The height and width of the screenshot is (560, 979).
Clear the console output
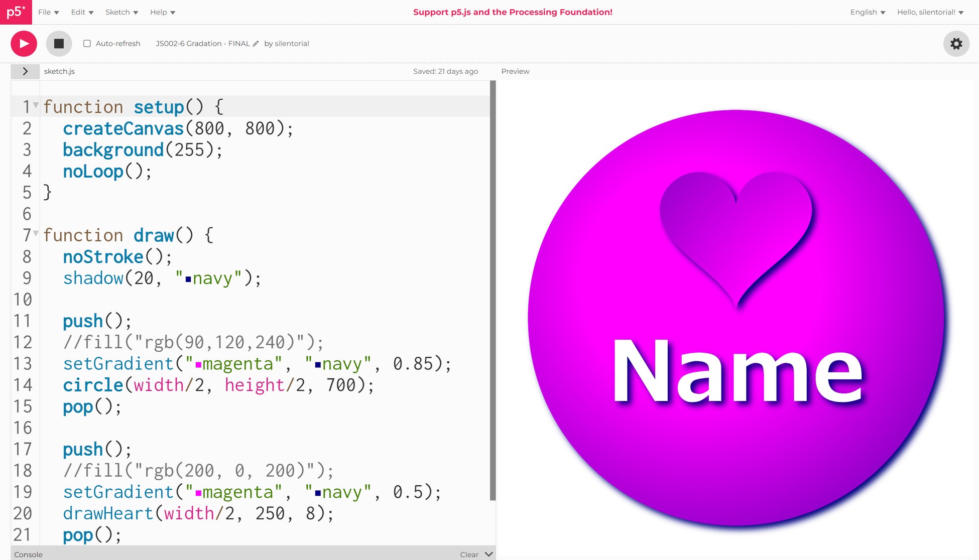[x=469, y=554]
